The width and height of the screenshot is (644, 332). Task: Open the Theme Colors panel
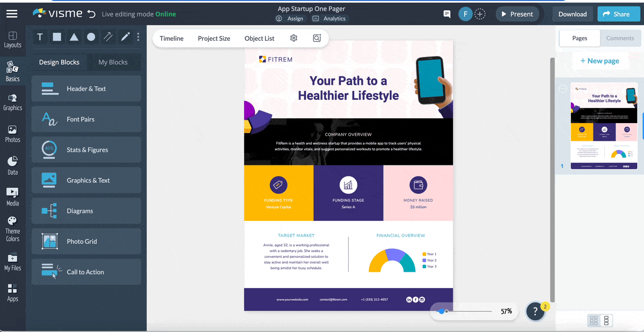click(x=13, y=226)
